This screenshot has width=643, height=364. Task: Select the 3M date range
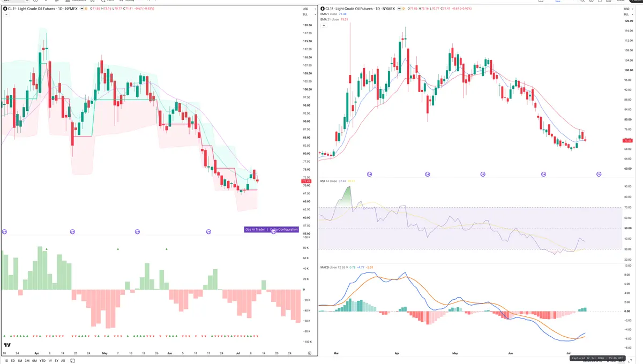point(27,361)
